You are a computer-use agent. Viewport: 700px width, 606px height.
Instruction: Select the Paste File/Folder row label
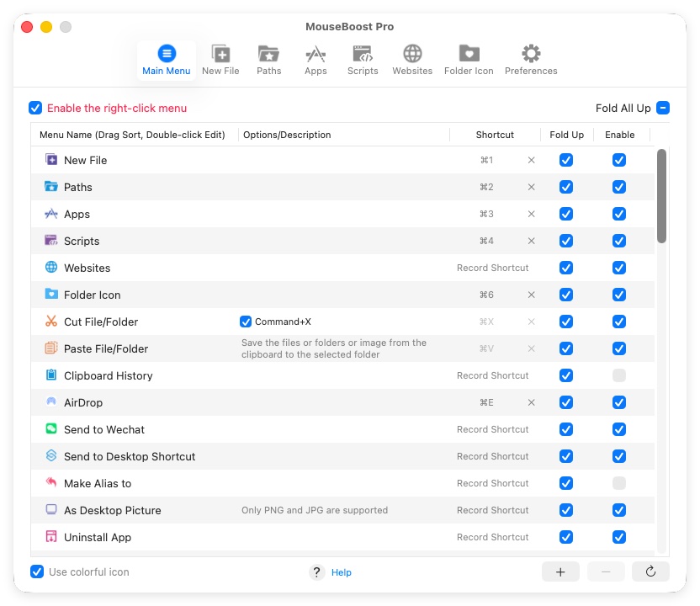[106, 348]
